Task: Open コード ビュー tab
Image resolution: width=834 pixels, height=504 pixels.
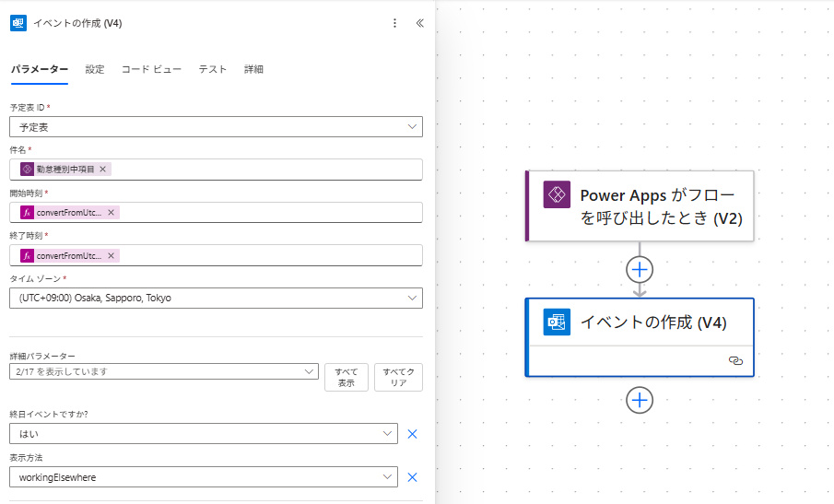Action: [151, 69]
